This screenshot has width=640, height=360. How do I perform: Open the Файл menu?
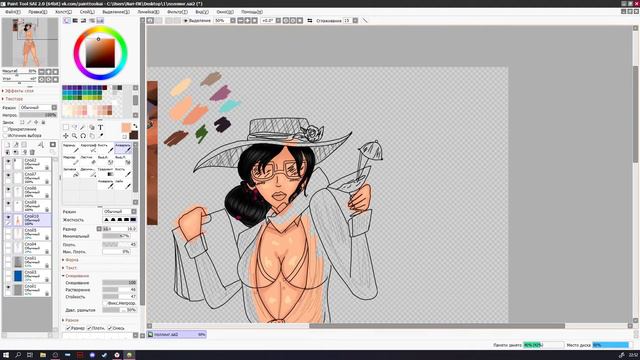(x=13, y=12)
